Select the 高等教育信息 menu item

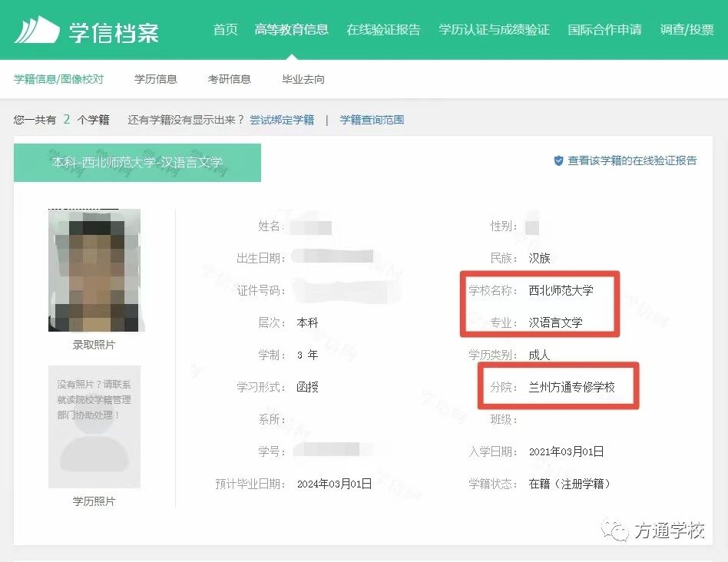pos(291,30)
